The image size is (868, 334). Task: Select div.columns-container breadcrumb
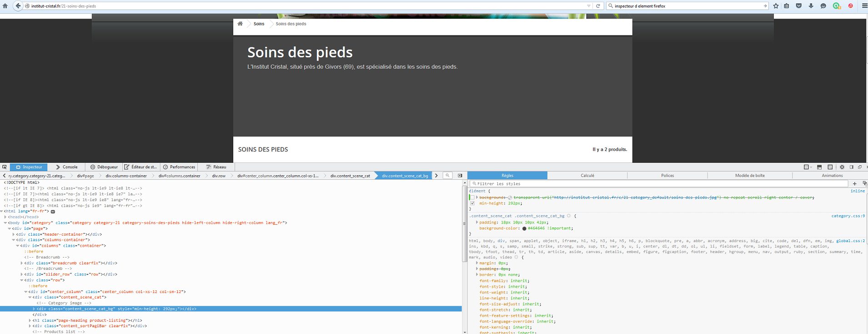(x=126, y=176)
